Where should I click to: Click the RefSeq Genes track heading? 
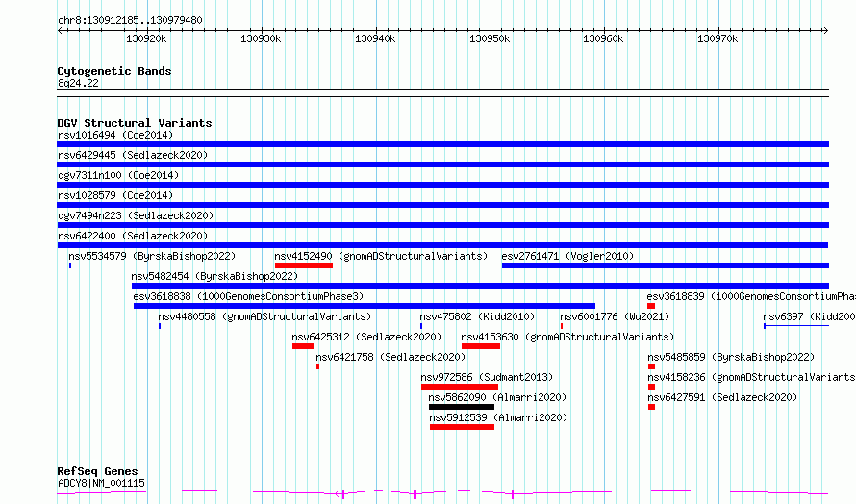(x=97, y=471)
